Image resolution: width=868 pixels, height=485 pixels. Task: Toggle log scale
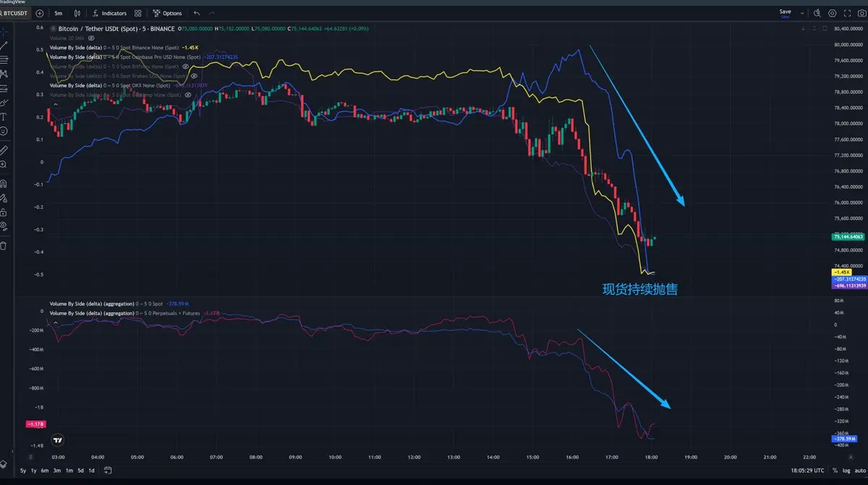coord(846,471)
